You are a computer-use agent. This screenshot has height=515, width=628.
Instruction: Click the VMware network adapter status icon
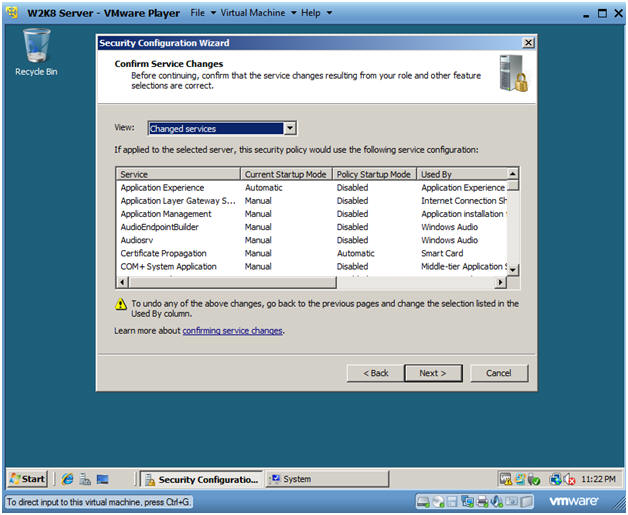(x=467, y=501)
